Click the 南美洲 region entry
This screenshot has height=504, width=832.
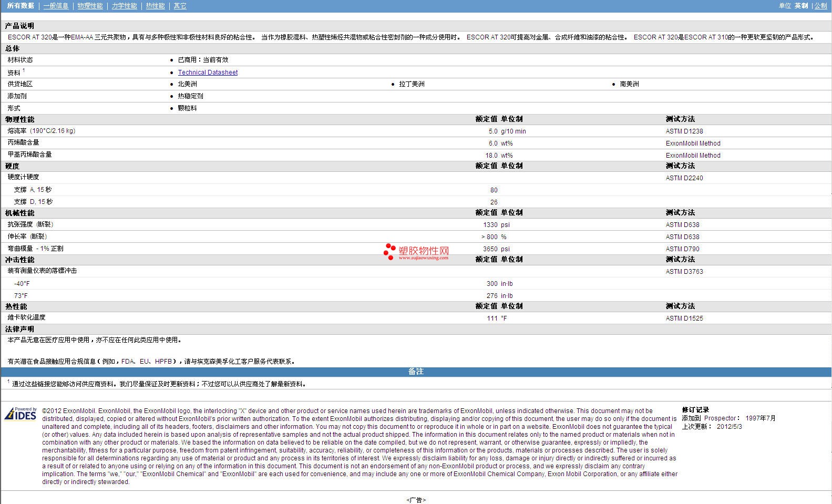pyautogui.click(x=629, y=84)
